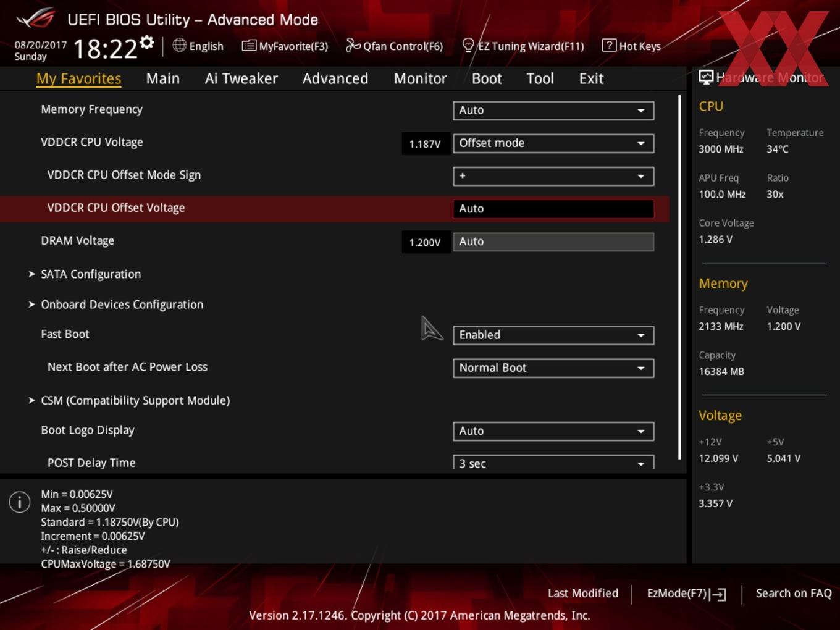840x630 pixels.
Task: Switch to the Boot tab
Action: 487,79
